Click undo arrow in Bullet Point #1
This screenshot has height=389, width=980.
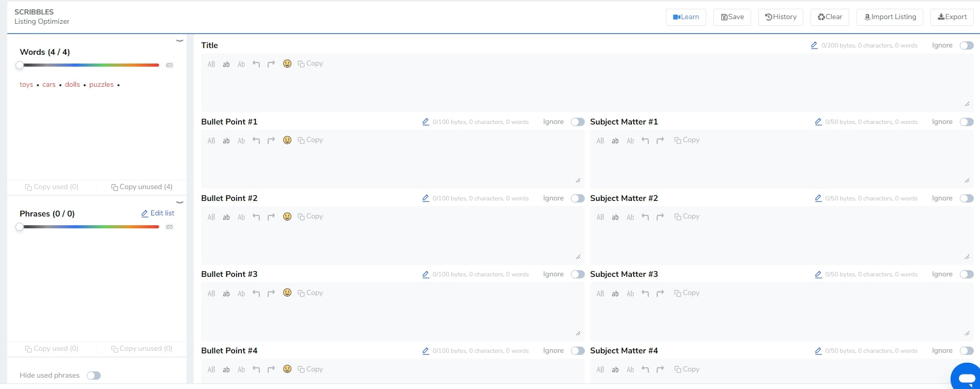[x=256, y=141]
